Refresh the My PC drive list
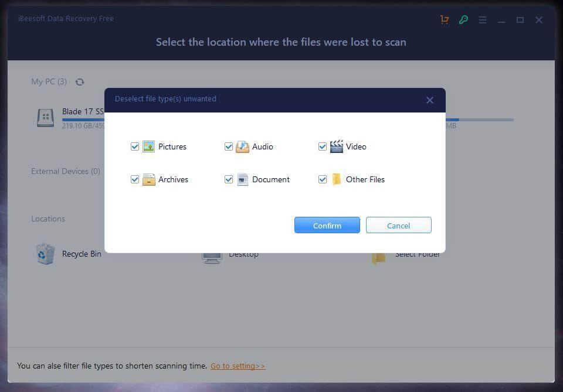563x392 pixels. coord(80,82)
